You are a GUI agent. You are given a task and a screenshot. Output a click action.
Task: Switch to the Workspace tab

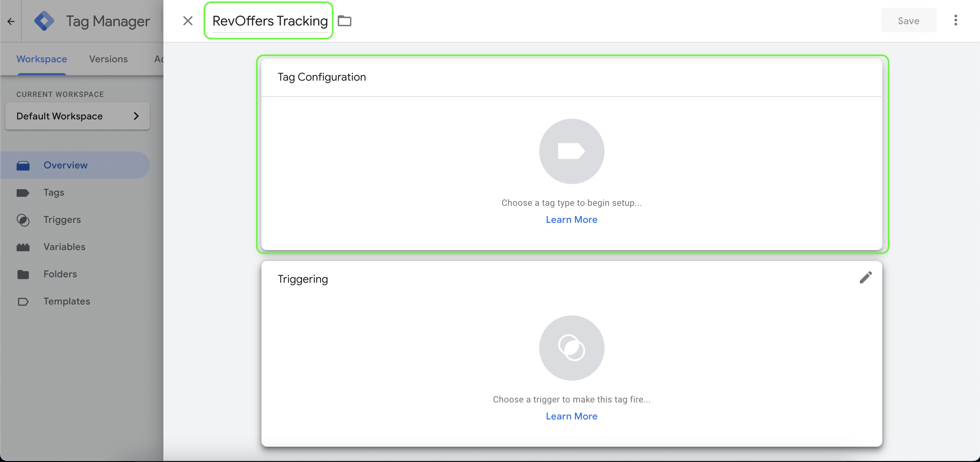42,59
